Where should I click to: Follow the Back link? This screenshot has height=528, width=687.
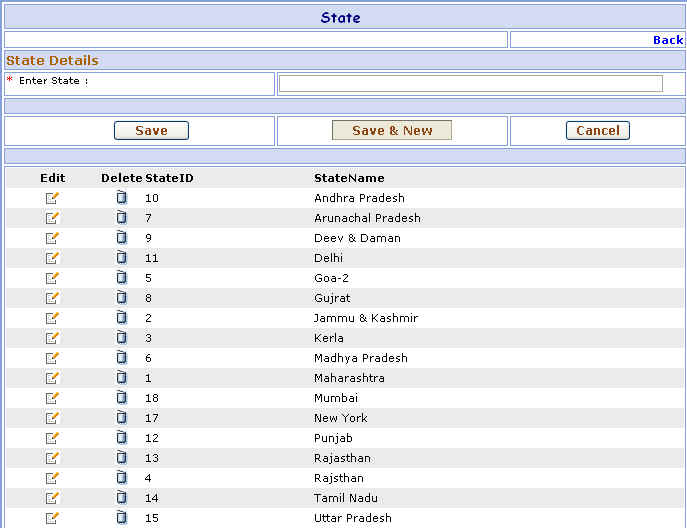coord(667,40)
